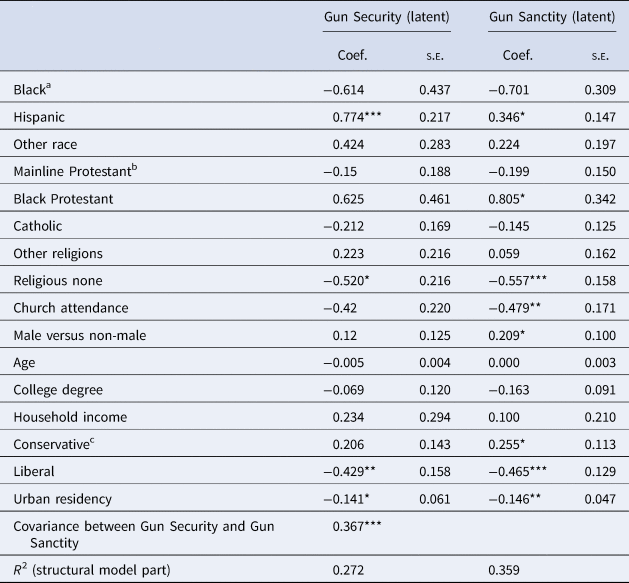Select the R² value 0.359
The width and height of the screenshot is (629, 583).
pyautogui.click(x=505, y=568)
